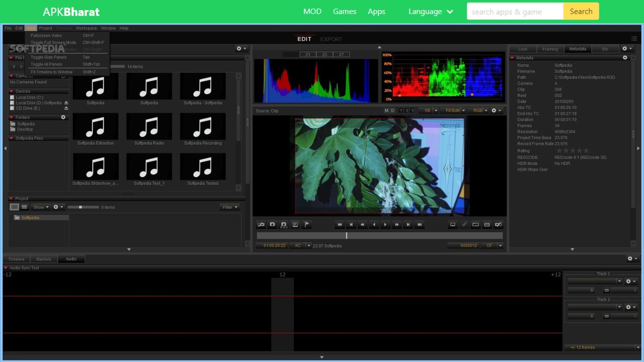The width and height of the screenshot is (644, 362).
Task: Jump to the first frame with skip-to-start
Action: 340,225
